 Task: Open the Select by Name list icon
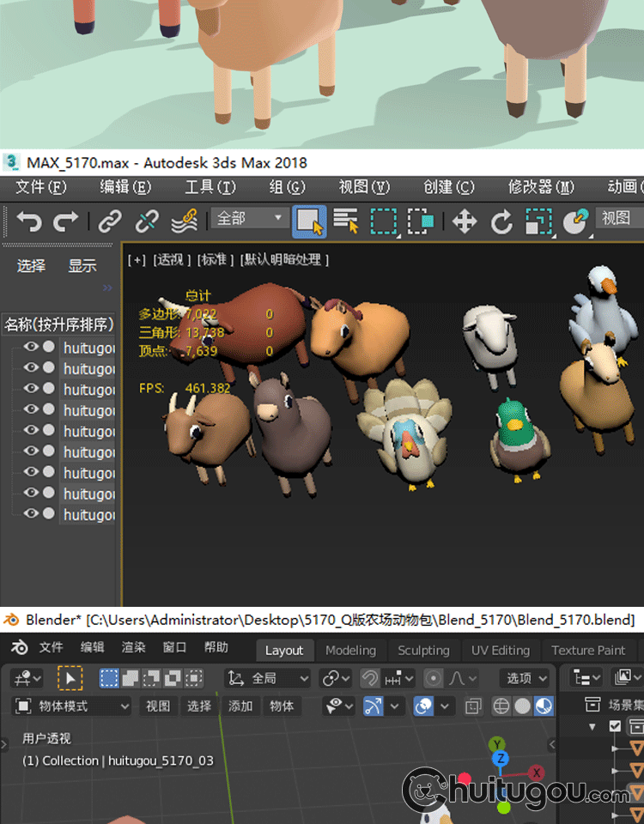tap(346, 221)
